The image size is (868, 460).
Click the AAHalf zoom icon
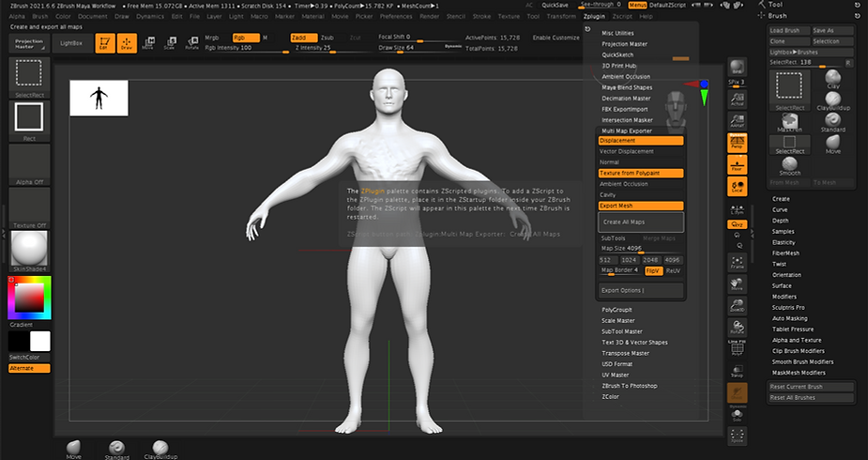point(737,121)
